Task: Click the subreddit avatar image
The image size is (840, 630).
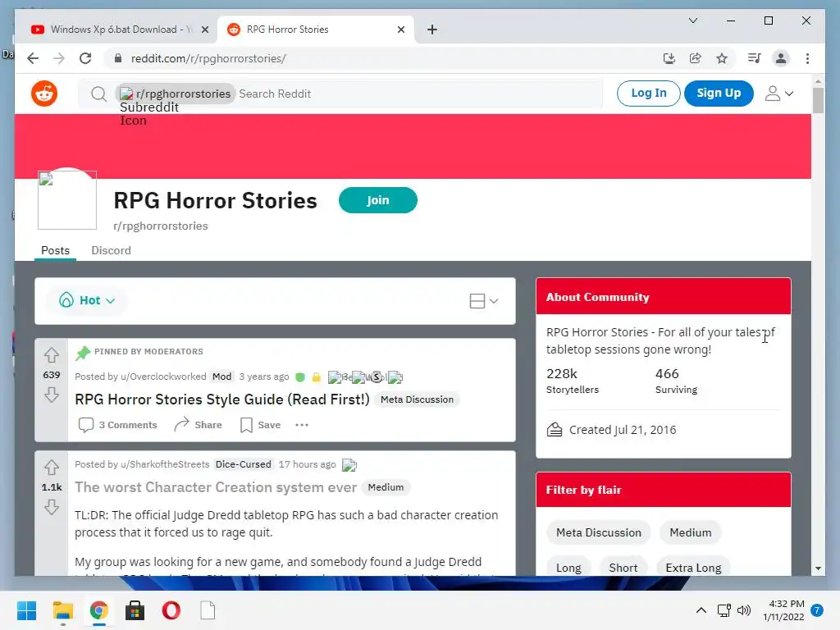Action: [67, 200]
